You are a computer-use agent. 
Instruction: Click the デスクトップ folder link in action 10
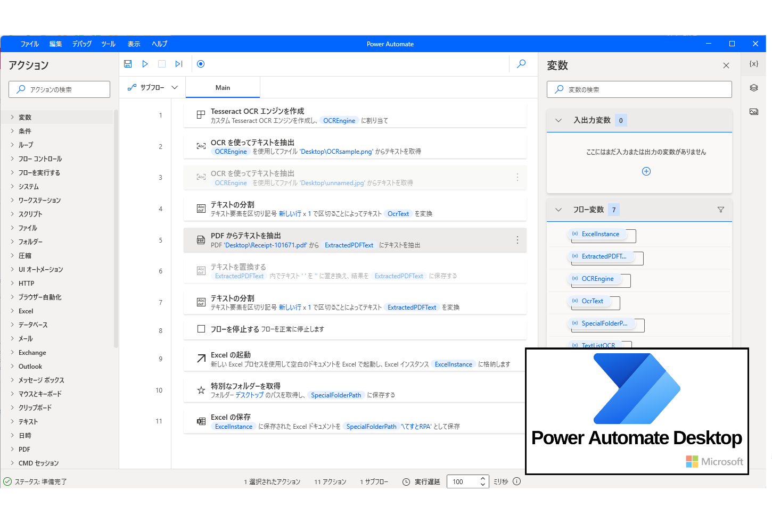tap(250, 395)
